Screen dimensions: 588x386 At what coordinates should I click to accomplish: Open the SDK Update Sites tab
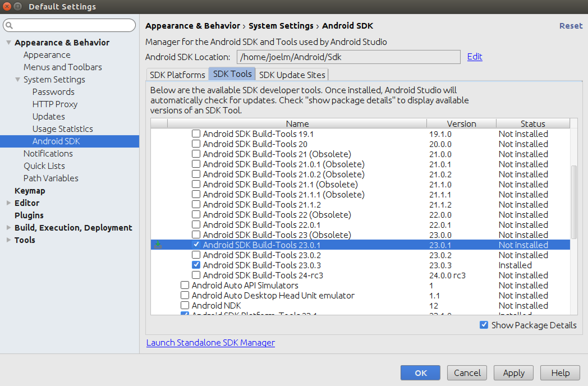pyautogui.click(x=292, y=75)
